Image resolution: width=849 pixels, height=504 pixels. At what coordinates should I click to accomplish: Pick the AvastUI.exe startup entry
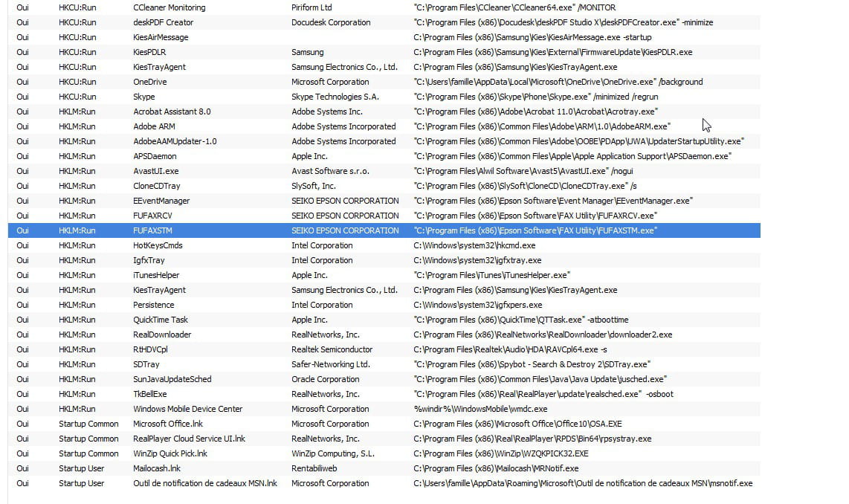click(x=156, y=171)
